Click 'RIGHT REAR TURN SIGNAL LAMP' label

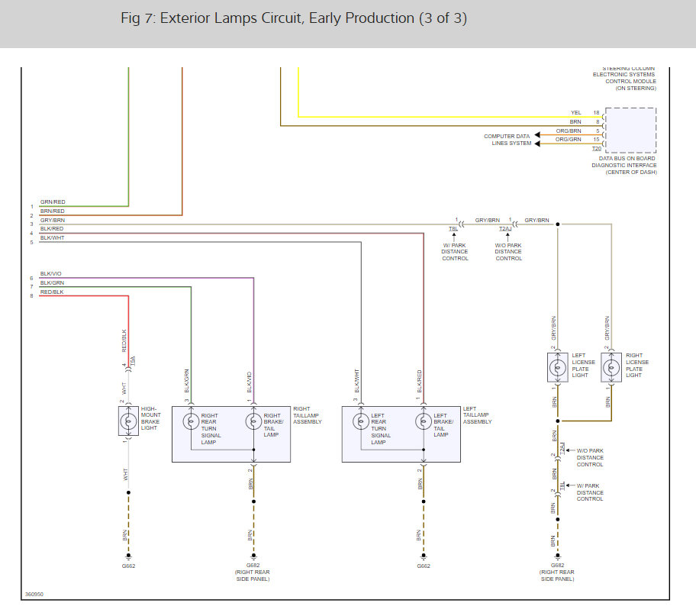(211, 429)
